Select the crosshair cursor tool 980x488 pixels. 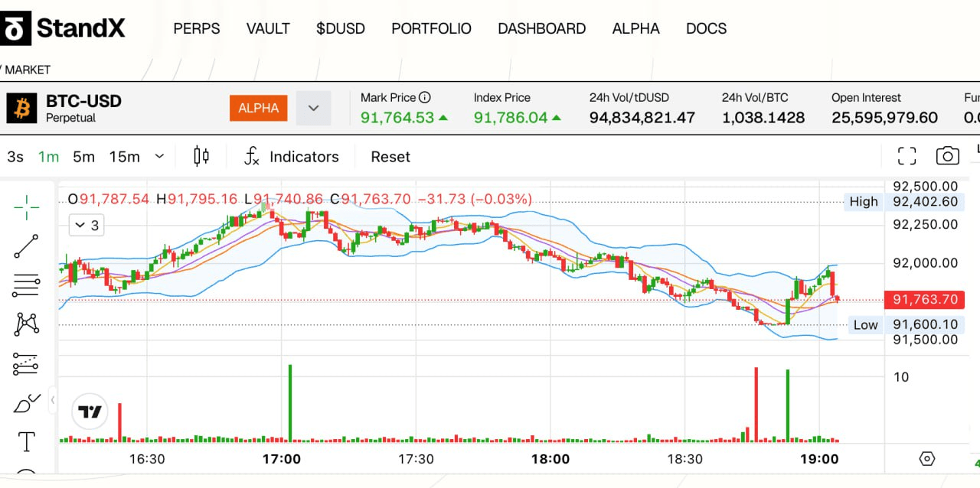click(26, 207)
